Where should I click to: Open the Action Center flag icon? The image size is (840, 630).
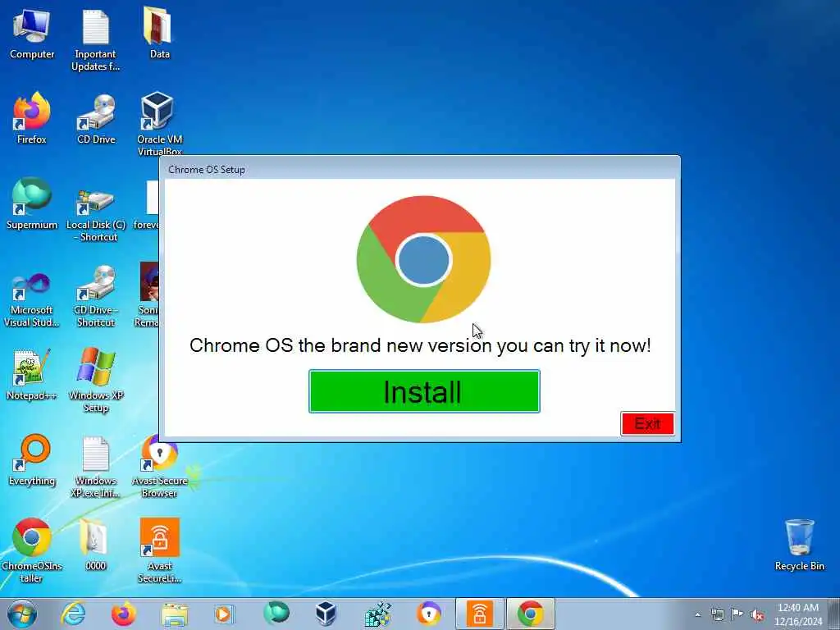pyautogui.click(x=737, y=614)
